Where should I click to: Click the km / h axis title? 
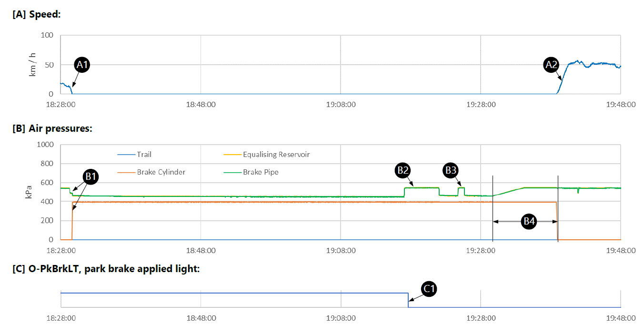[x=33, y=65]
